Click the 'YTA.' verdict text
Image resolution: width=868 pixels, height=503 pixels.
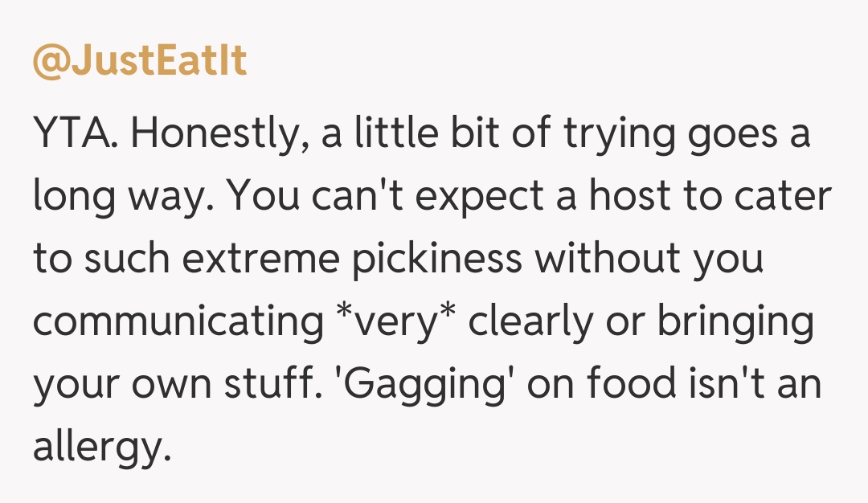(76, 135)
